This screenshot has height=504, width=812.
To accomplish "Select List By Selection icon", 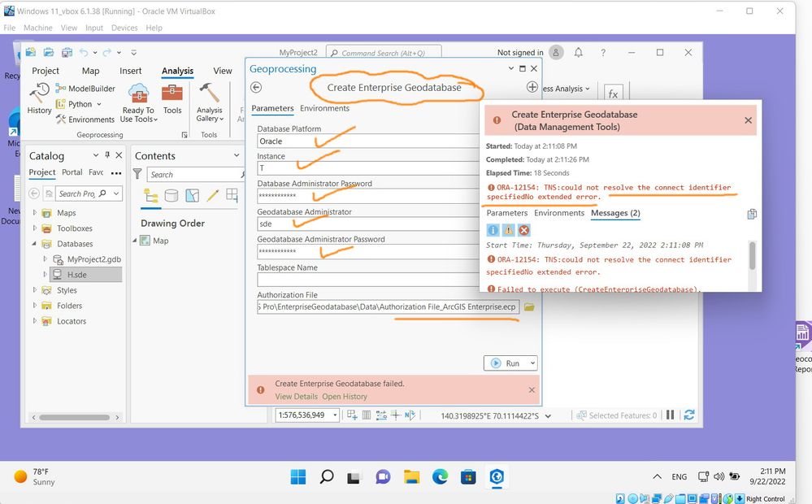I will 192,196.
